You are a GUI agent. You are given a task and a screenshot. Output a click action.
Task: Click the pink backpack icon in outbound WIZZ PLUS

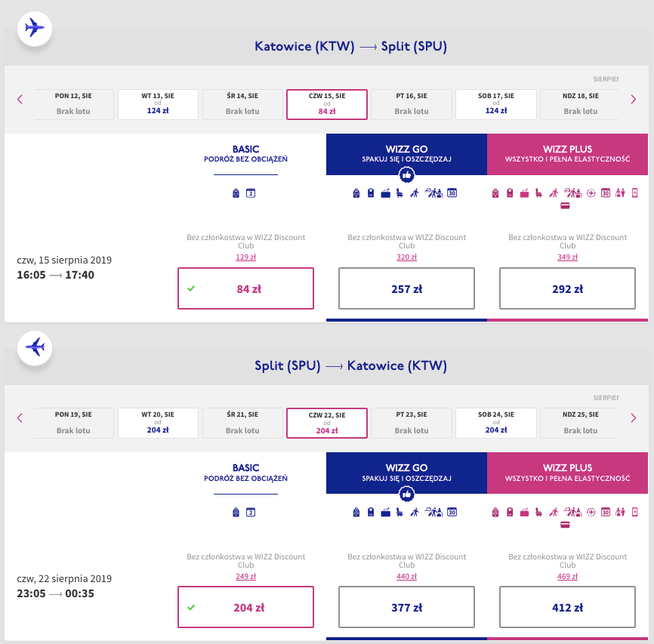click(x=495, y=193)
